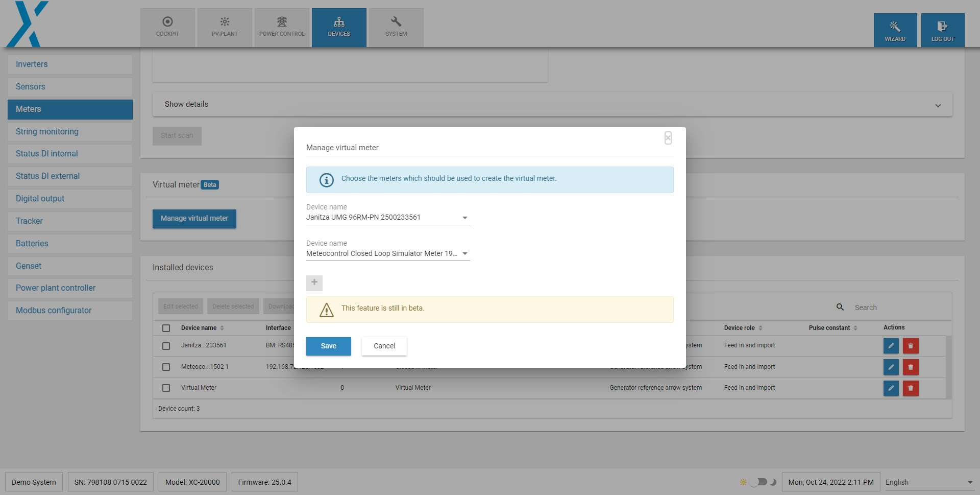
Task: Open Sensors in the sidebar
Action: tap(70, 87)
